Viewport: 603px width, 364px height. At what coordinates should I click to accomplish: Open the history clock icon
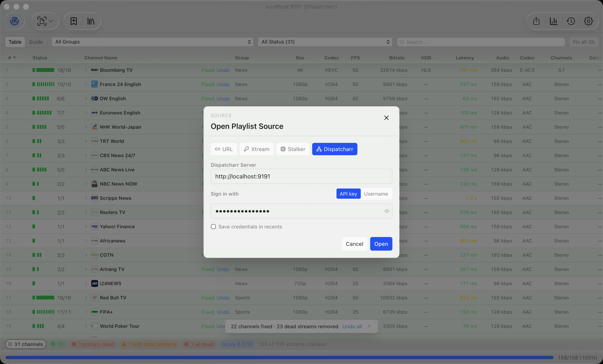[571, 21]
